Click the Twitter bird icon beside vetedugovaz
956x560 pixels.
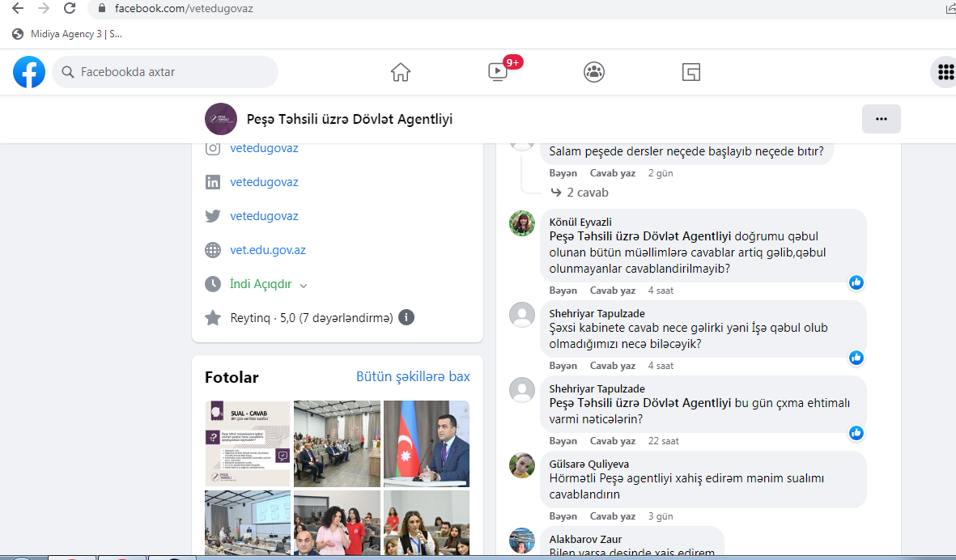click(213, 216)
